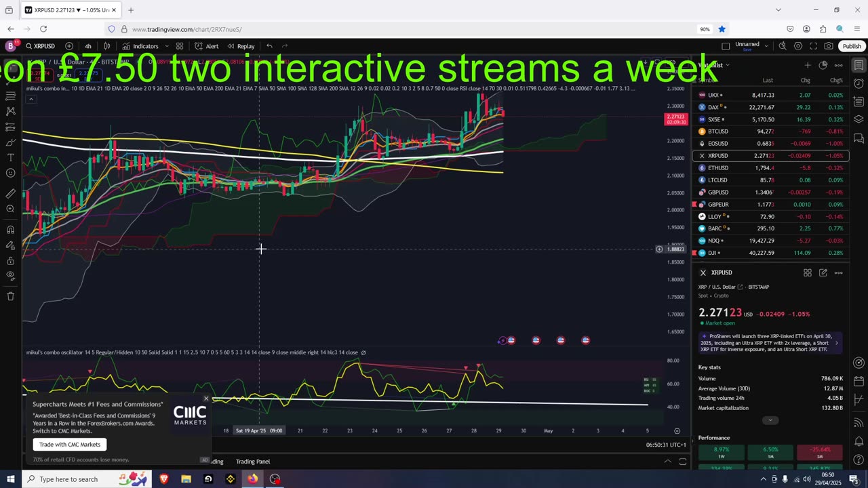
Task: Open the Unnamed layout dropdown arrow
Action: tap(766, 45)
